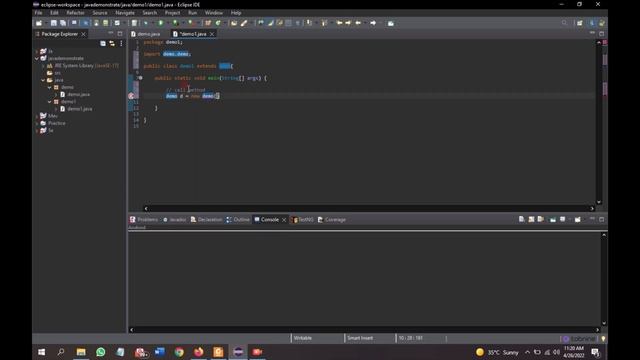Toggle Link with Editor in Package Explorer
This screenshot has width=640, height=360.
click(x=112, y=43)
